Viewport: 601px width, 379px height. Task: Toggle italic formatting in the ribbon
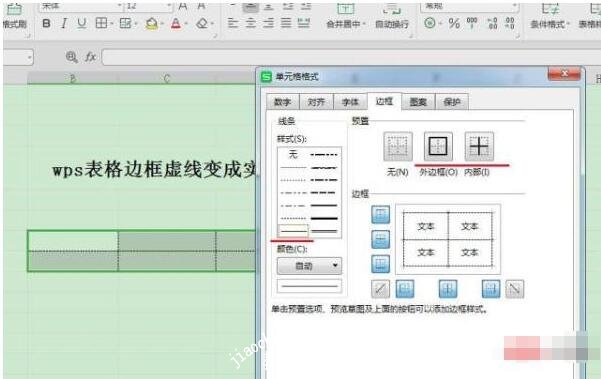[x=64, y=24]
